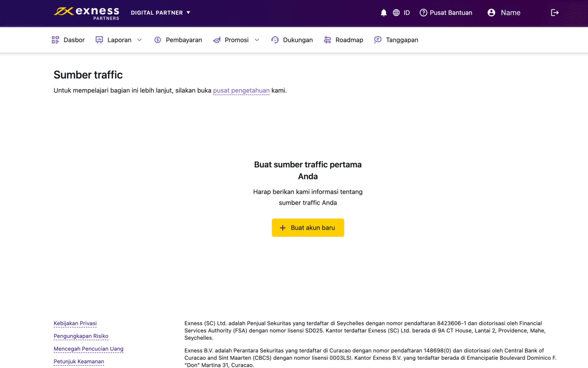Viewport: 588px width, 368px height.
Task: Go to the Dukungan page
Action: click(x=298, y=40)
